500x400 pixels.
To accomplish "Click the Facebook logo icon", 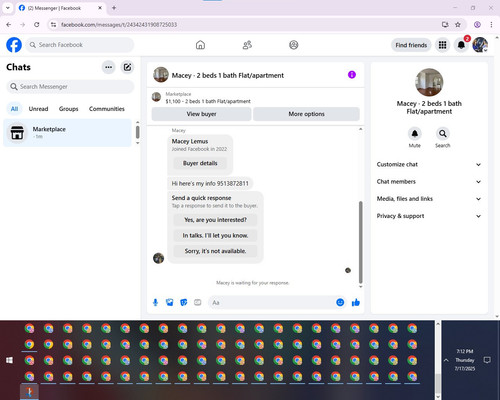I will pos(14,45).
